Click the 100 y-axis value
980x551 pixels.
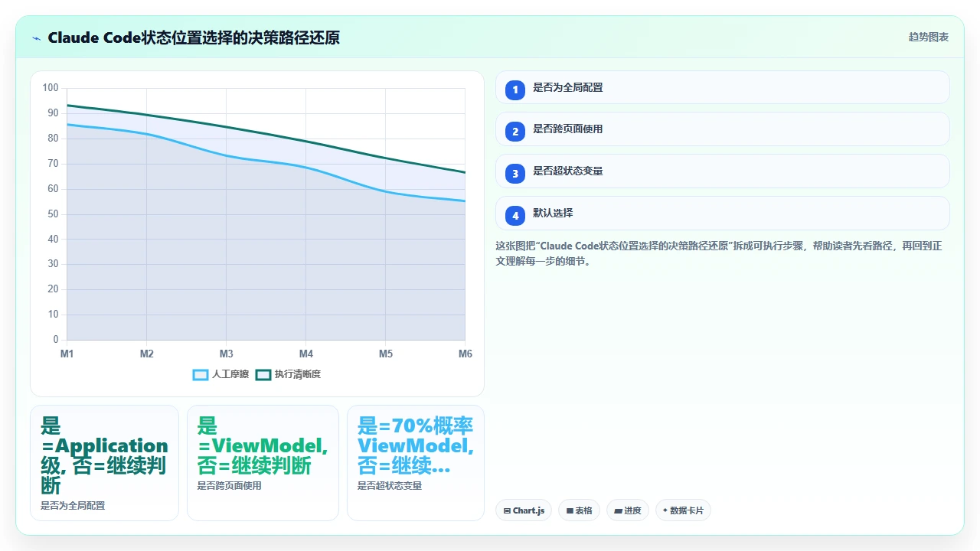51,88
